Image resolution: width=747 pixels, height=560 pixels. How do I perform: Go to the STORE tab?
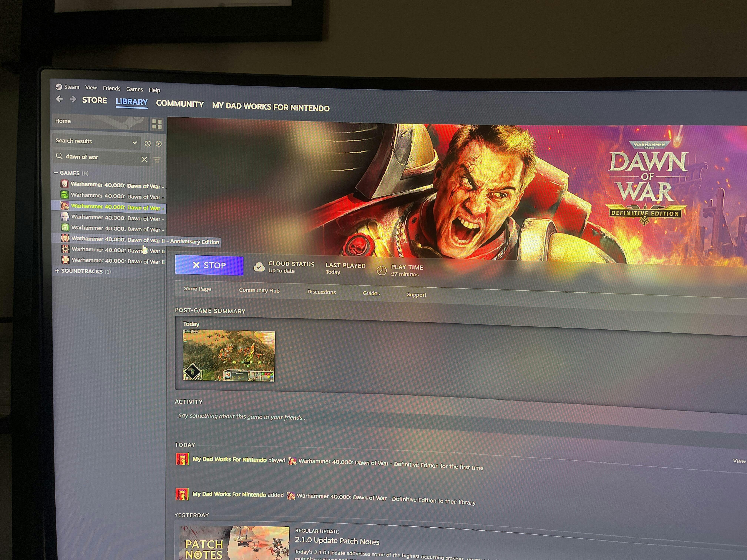94,100
